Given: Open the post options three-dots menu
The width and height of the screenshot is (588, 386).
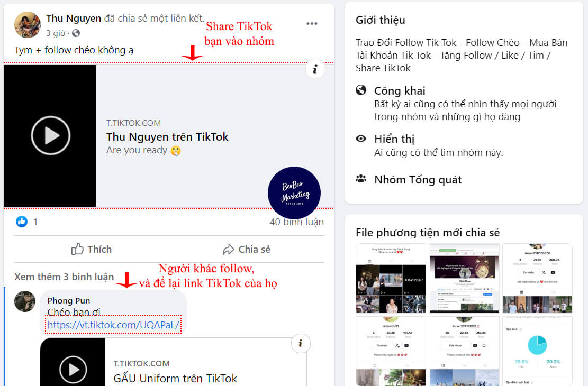Looking at the screenshot, I should (312, 23).
